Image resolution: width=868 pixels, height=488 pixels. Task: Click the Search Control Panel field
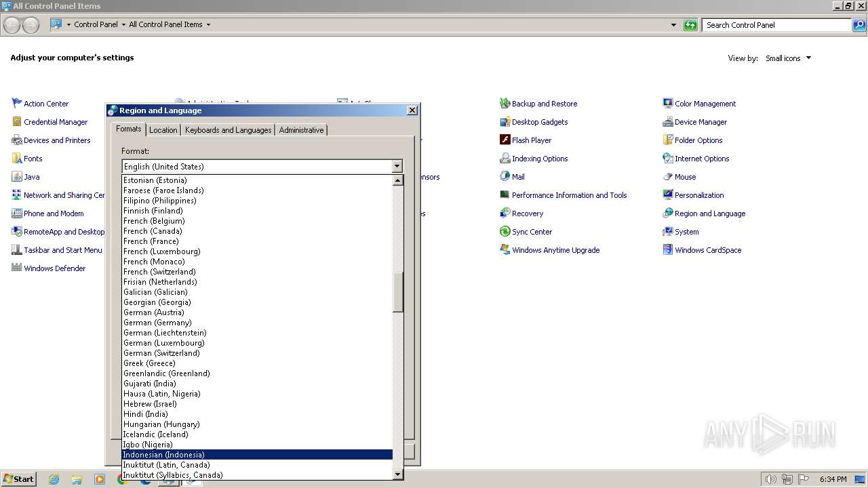click(x=777, y=25)
